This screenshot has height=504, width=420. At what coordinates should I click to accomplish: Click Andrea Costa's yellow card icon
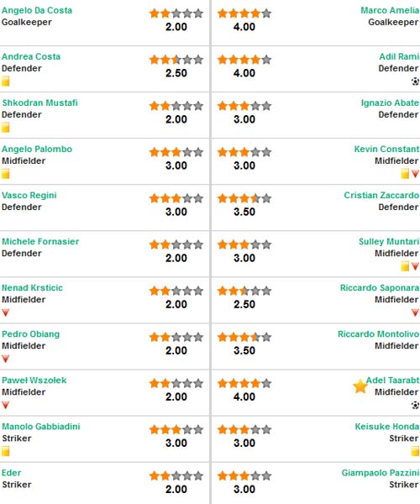pyautogui.click(x=6, y=81)
